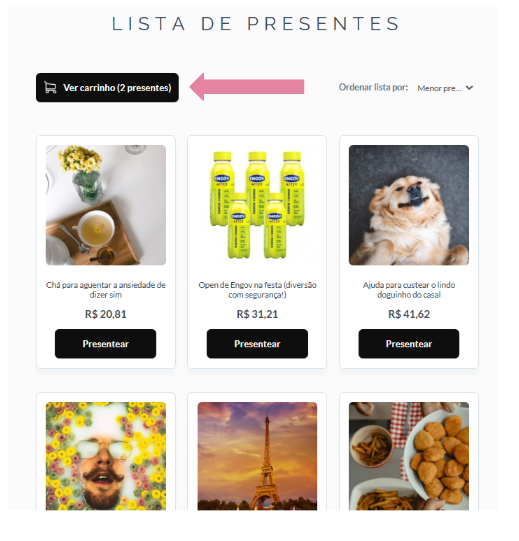This screenshot has height=541, width=519.
Task: Click the Open de Engov na festa title
Action: tap(257, 290)
